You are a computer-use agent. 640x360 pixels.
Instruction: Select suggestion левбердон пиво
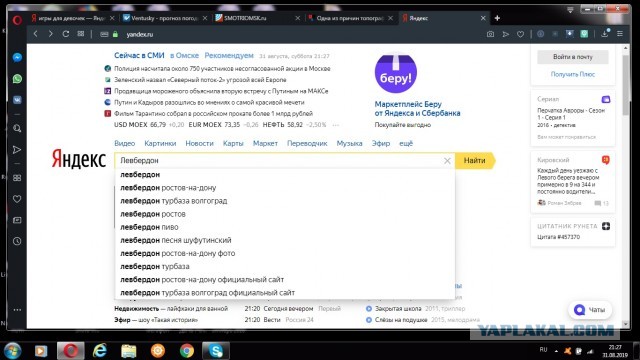(285, 227)
